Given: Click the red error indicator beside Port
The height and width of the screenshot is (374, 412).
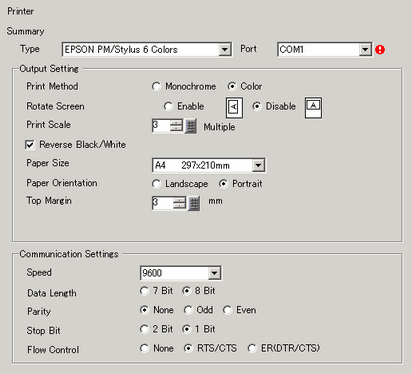Looking at the screenshot, I should tap(380, 50).
